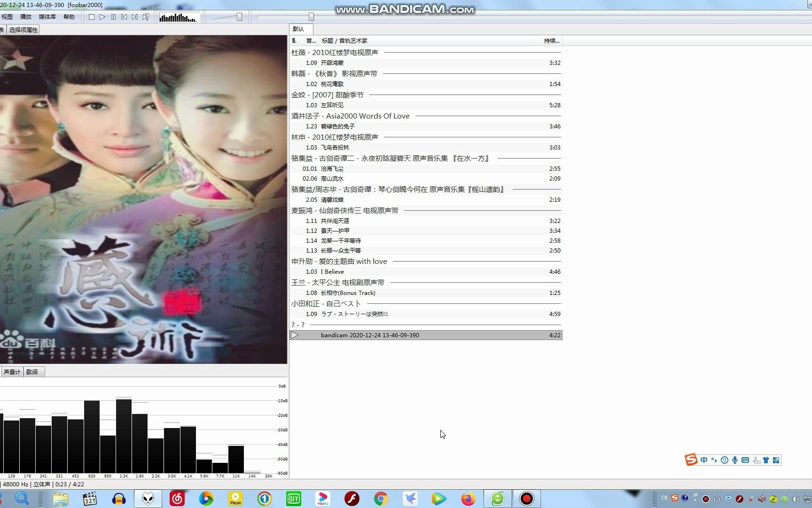
Task: Open the 帮助 menu
Action: 69,17
